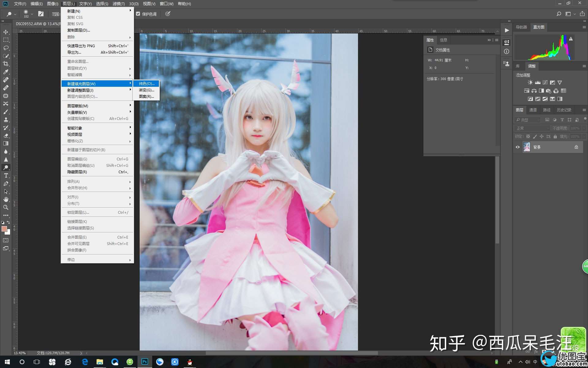The height and width of the screenshot is (368, 588).
Task: Click 复制图层(D)... menu entry
Action: point(97,30)
